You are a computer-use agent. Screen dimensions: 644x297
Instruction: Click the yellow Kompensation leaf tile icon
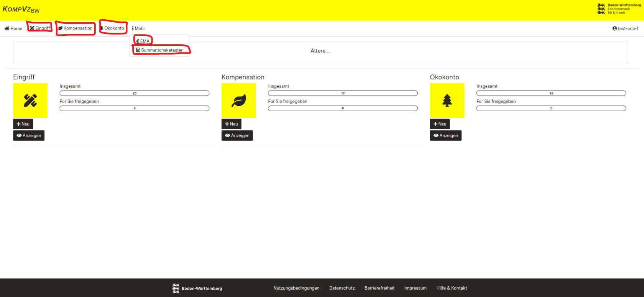[x=238, y=101]
